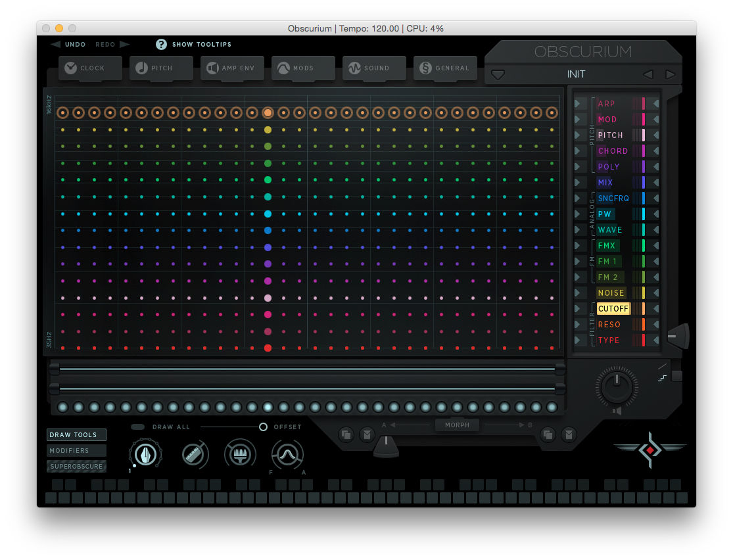Click the MODIFIERS button
Screen dimensions: 733x560
pyautogui.click(x=76, y=451)
